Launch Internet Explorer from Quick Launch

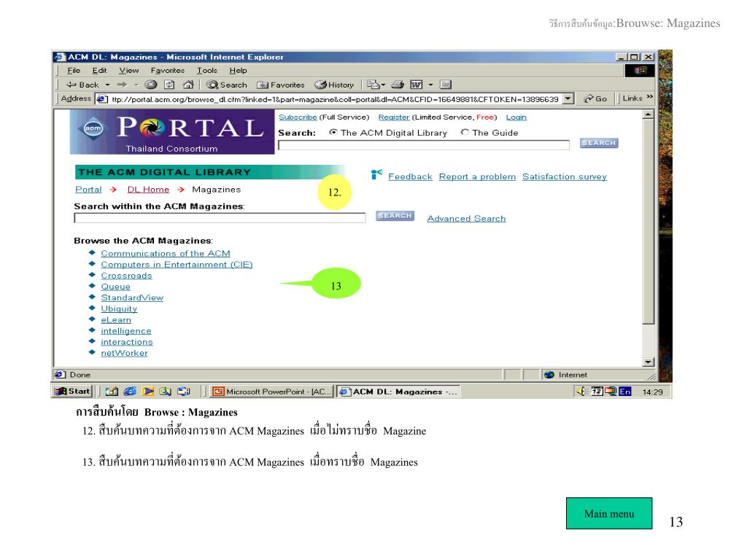[130, 392]
